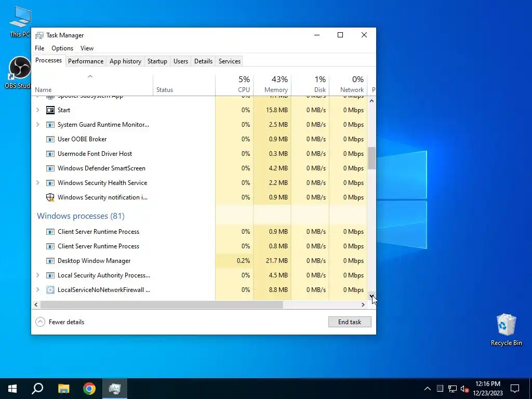
Task: Click the Windows Security Health Service icon
Action: click(50, 183)
